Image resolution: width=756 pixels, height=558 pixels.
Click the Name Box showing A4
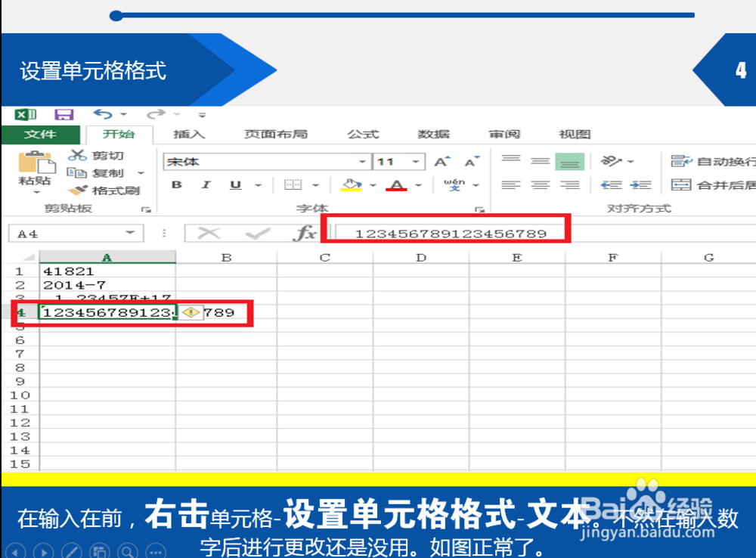68,233
